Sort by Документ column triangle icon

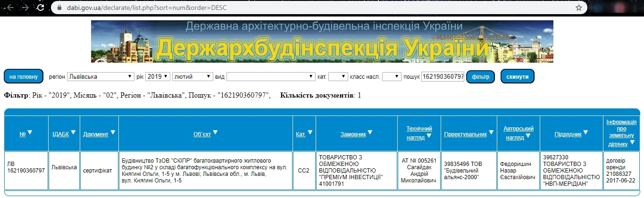[x=113, y=132]
